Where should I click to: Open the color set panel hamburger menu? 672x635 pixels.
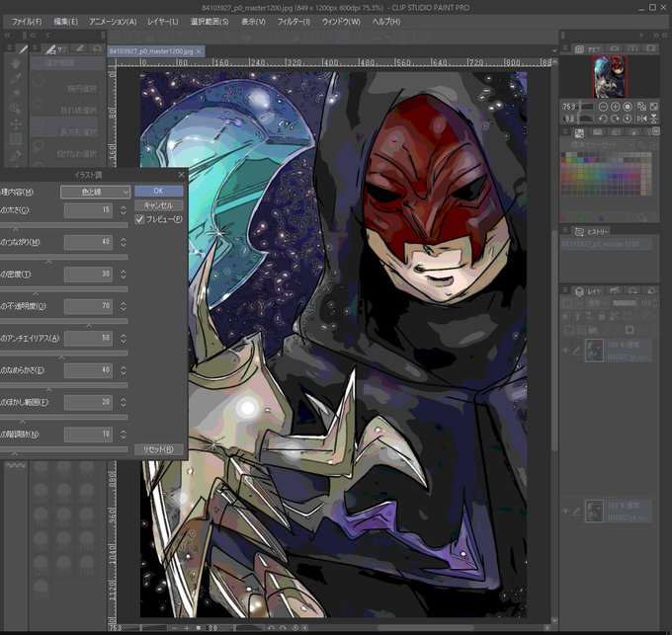[565, 132]
